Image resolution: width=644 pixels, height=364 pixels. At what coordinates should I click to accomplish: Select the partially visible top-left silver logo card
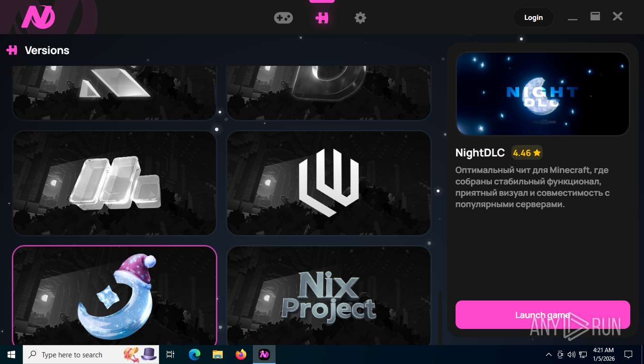coord(115,93)
